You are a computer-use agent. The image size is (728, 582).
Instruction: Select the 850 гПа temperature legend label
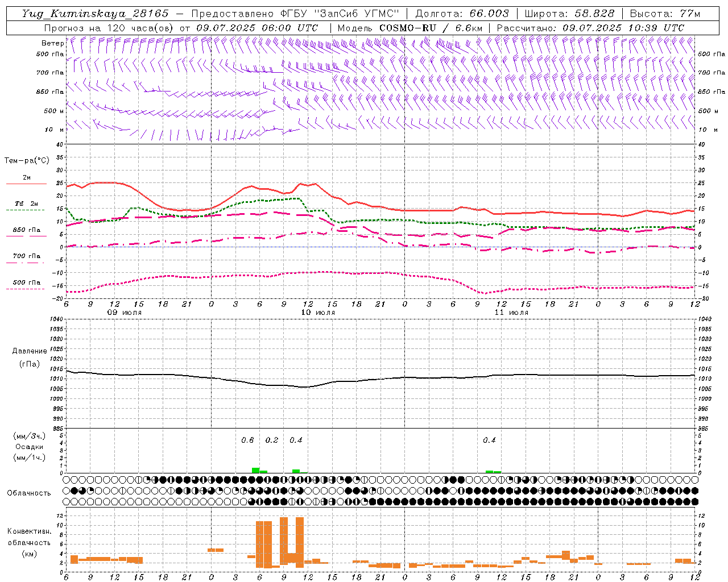(26, 230)
